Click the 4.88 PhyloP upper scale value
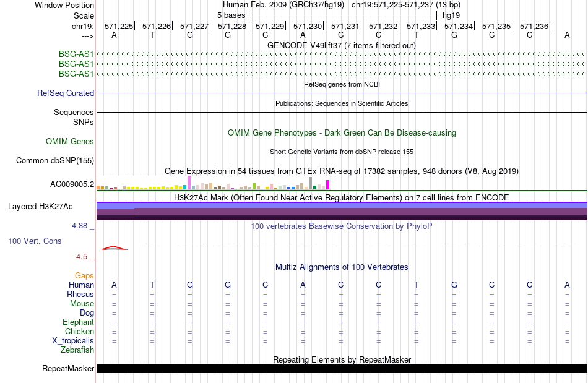 [x=79, y=226]
